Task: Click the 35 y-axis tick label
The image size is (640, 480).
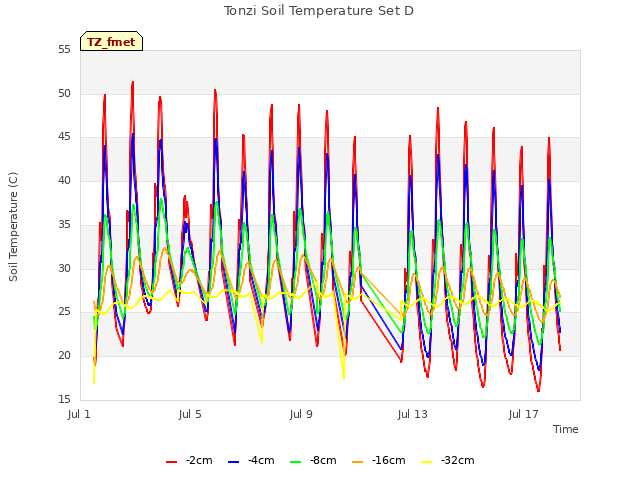Action: pyautogui.click(x=64, y=224)
